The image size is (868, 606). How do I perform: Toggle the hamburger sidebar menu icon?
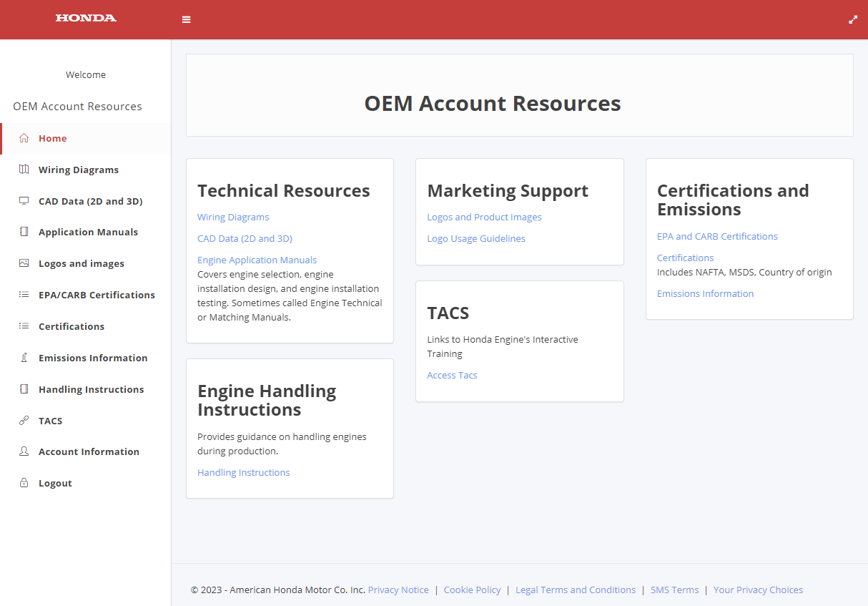(187, 20)
